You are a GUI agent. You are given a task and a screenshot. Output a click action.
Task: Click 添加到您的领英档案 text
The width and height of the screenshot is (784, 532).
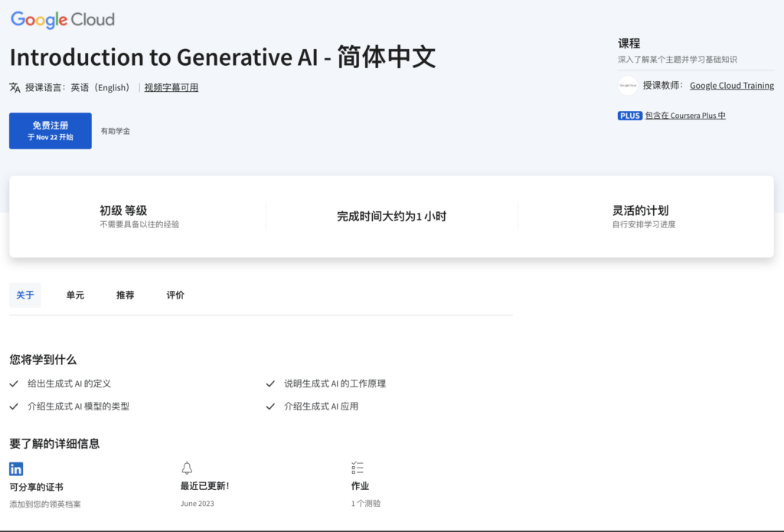tap(45, 504)
